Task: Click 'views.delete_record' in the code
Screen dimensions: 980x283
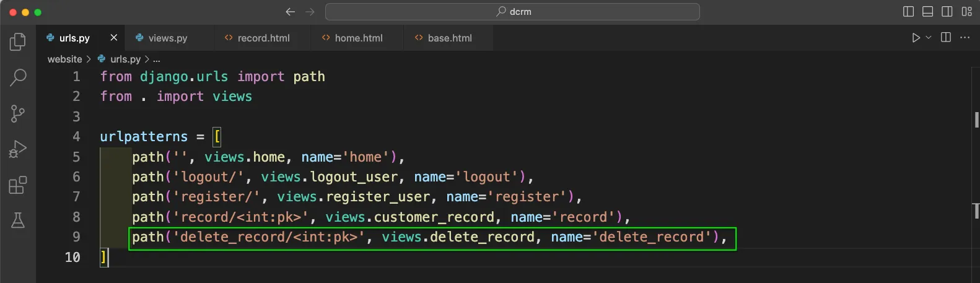Action: click(x=458, y=237)
